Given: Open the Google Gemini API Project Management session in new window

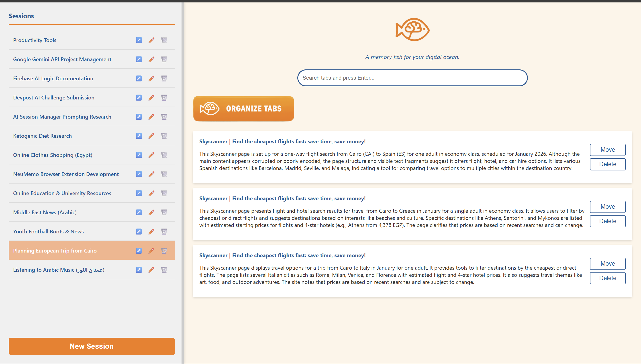Looking at the screenshot, I should (x=139, y=59).
